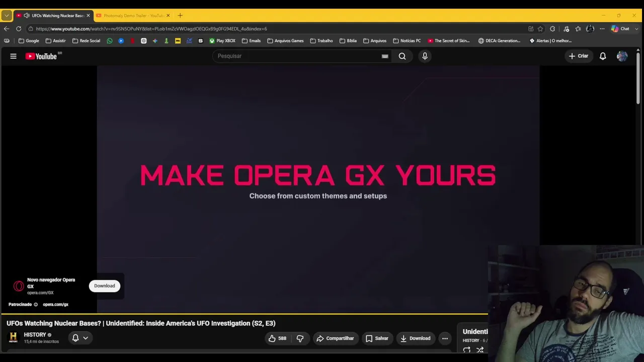This screenshot has width=644, height=362.
Task: Open the browser extensions puzzle icon
Action: pos(552,29)
